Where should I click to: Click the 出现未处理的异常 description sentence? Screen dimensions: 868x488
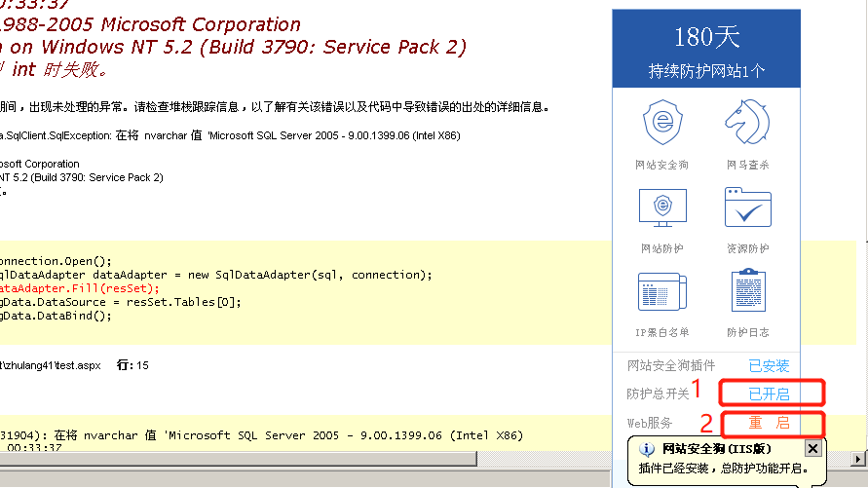point(275,107)
